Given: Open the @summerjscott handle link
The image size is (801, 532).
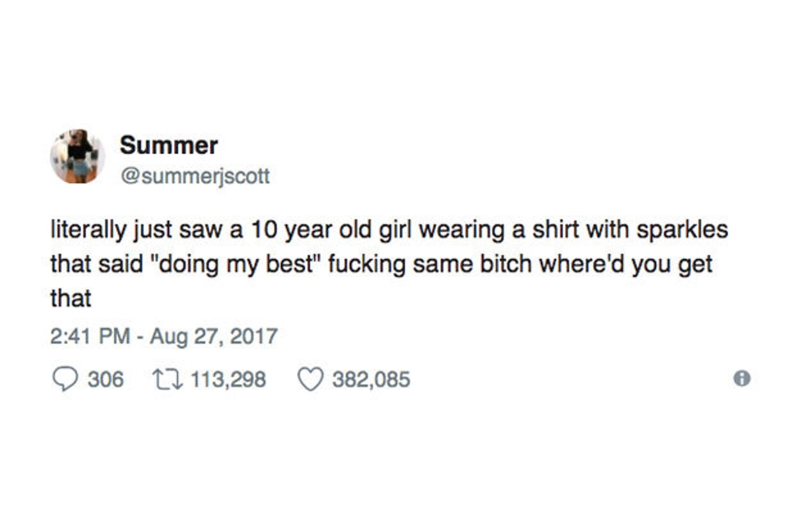Looking at the screenshot, I should tap(195, 175).
